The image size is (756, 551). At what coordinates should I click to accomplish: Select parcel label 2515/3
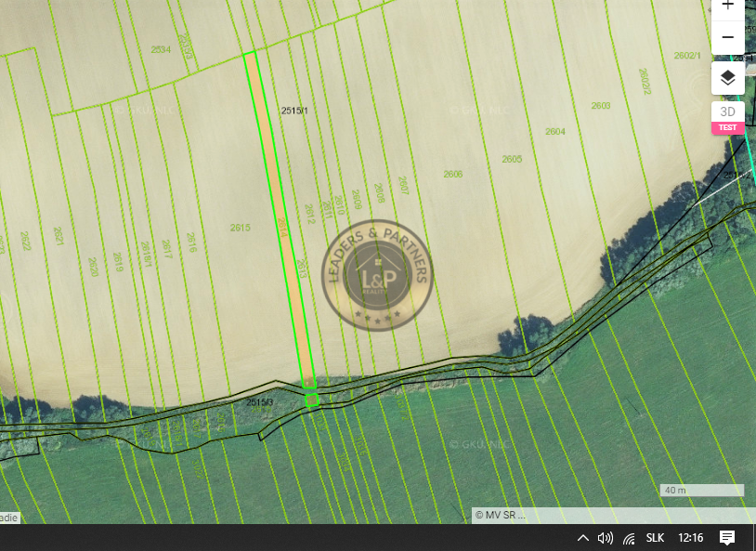[260, 402]
